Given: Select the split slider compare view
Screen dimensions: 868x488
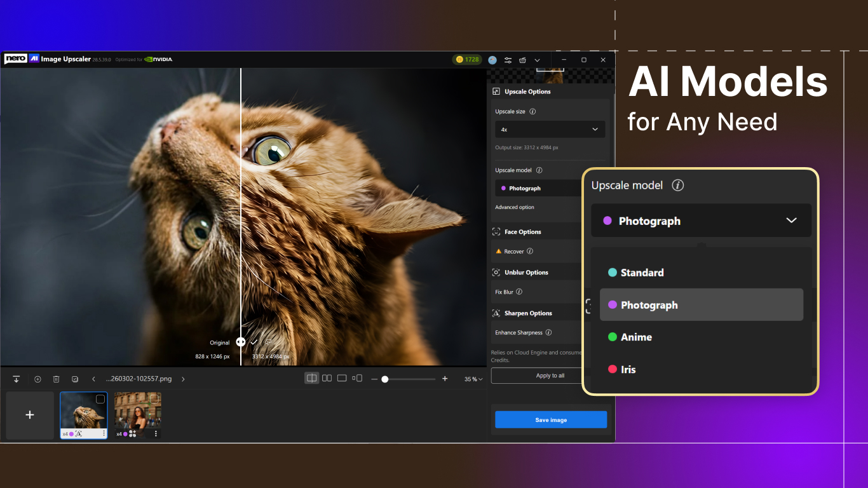Looking at the screenshot, I should [x=311, y=378].
